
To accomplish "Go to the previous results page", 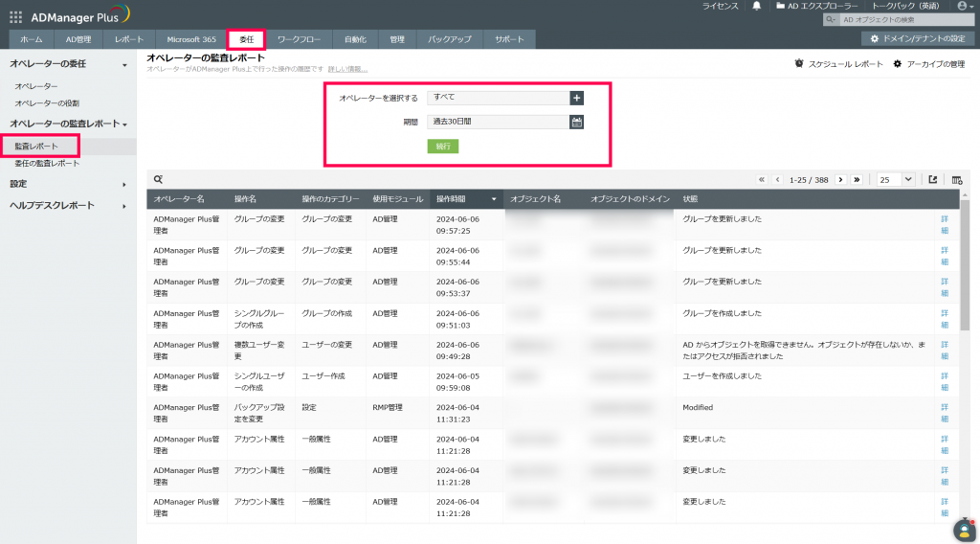I will coord(777,179).
